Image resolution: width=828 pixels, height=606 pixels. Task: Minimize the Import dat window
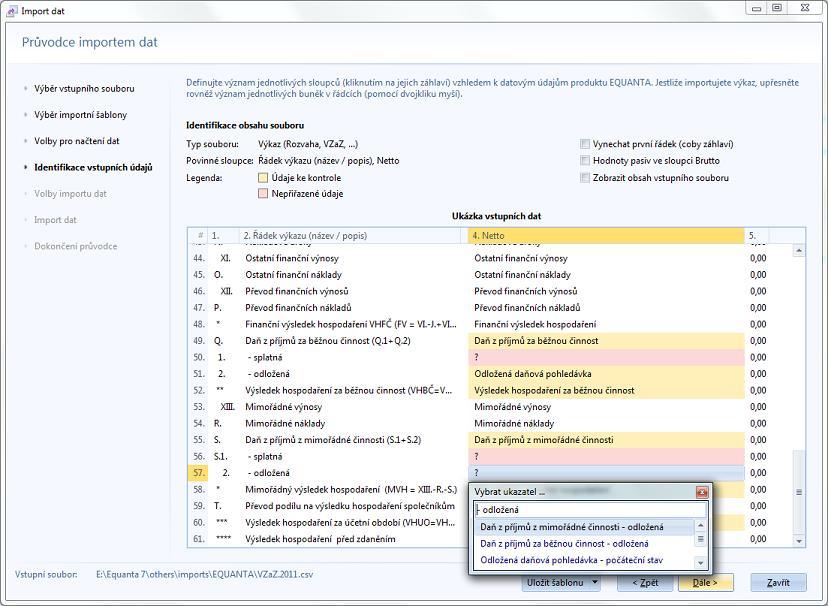click(x=757, y=8)
